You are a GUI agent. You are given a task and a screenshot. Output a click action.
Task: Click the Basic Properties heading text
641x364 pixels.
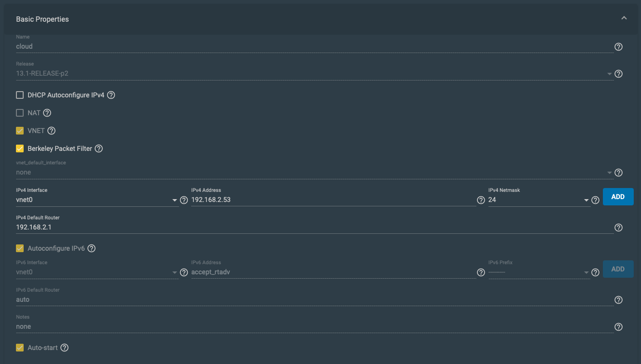click(x=42, y=19)
